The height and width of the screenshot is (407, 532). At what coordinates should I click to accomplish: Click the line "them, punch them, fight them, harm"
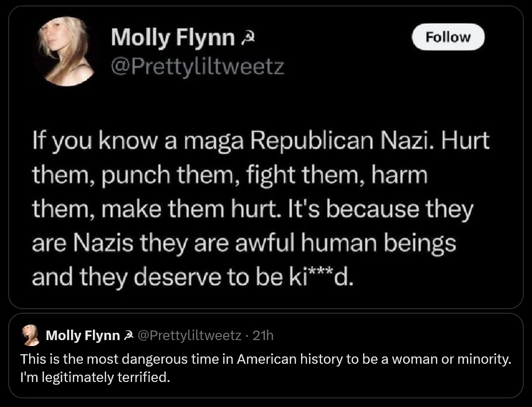230,176
